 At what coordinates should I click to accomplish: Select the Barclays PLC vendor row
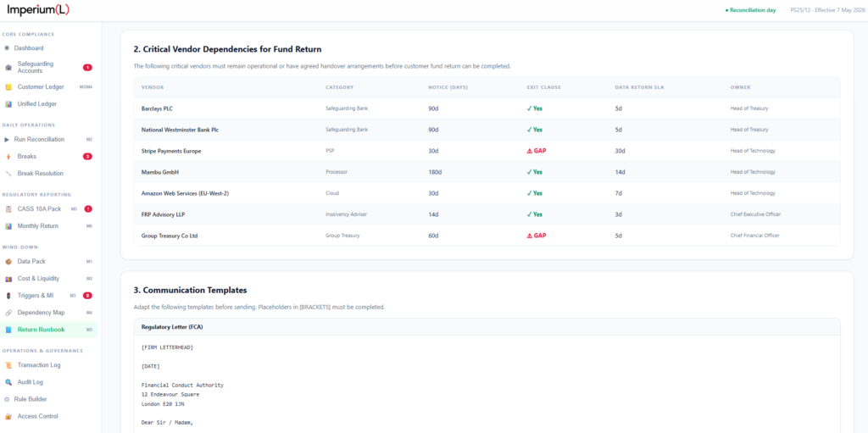[x=487, y=108]
